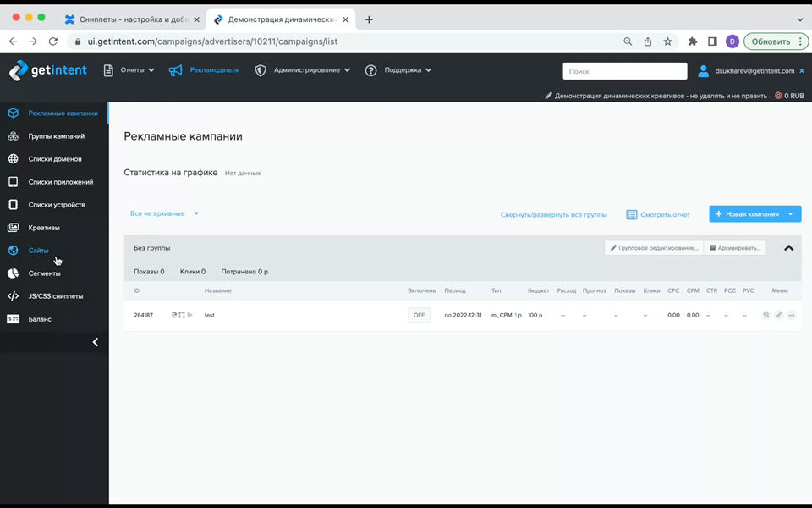Collapse the Без группы section chevron
812x508 pixels.
click(788, 248)
